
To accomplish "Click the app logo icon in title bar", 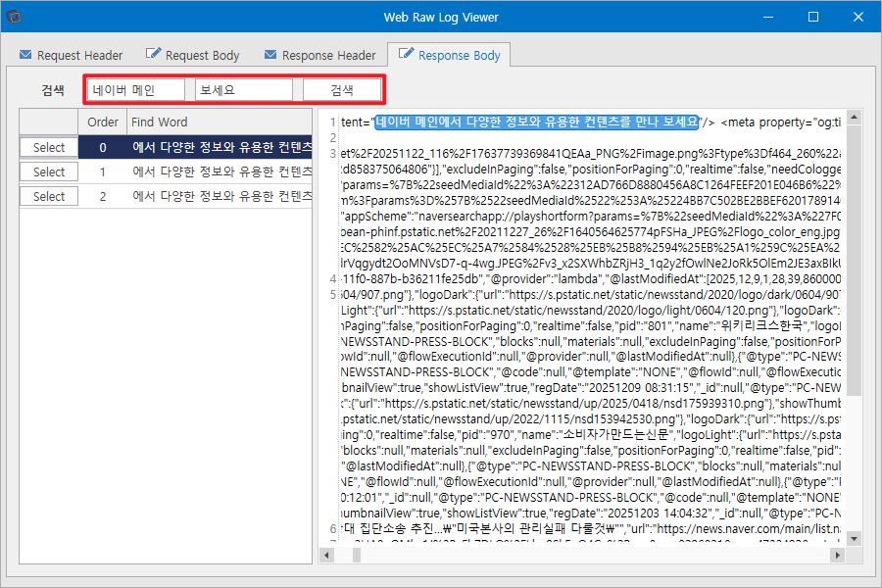I will coord(14,17).
